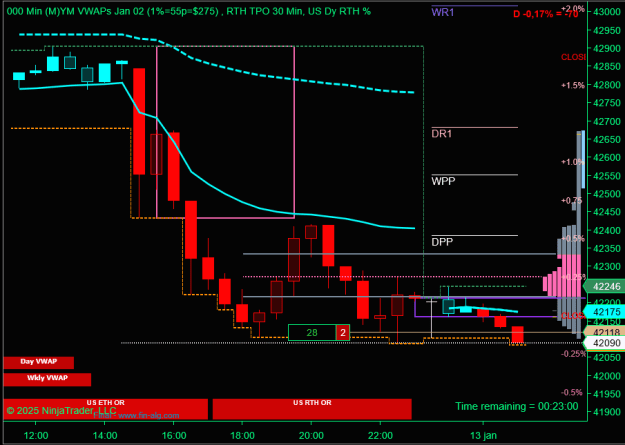Click the green box showing 28
The width and height of the screenshot is (625, 445).
point(312,333)
